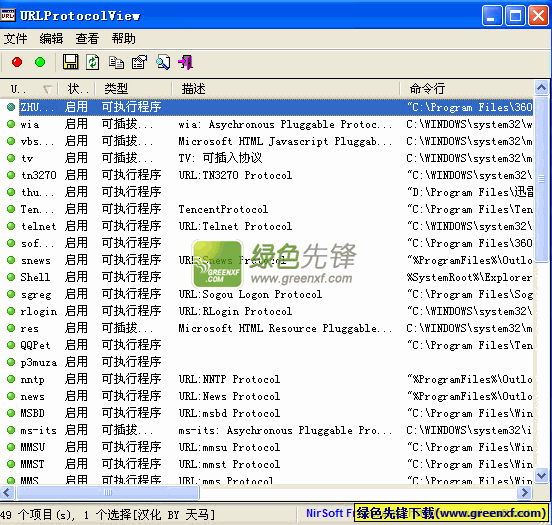This screenshot has width=552, height=525.
Task: Select the Ten... protocol row
Action: [x=266, y=209]
